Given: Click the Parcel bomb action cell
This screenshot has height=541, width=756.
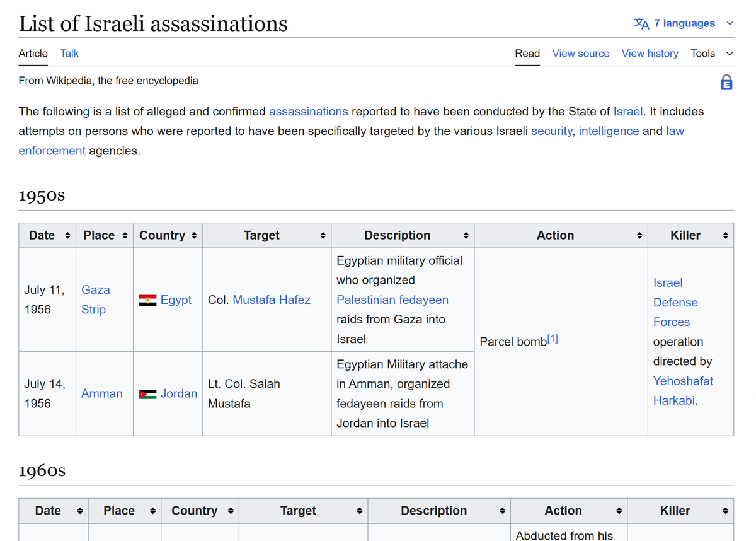Looking at the screenshot, I should (x=561, y=342).
